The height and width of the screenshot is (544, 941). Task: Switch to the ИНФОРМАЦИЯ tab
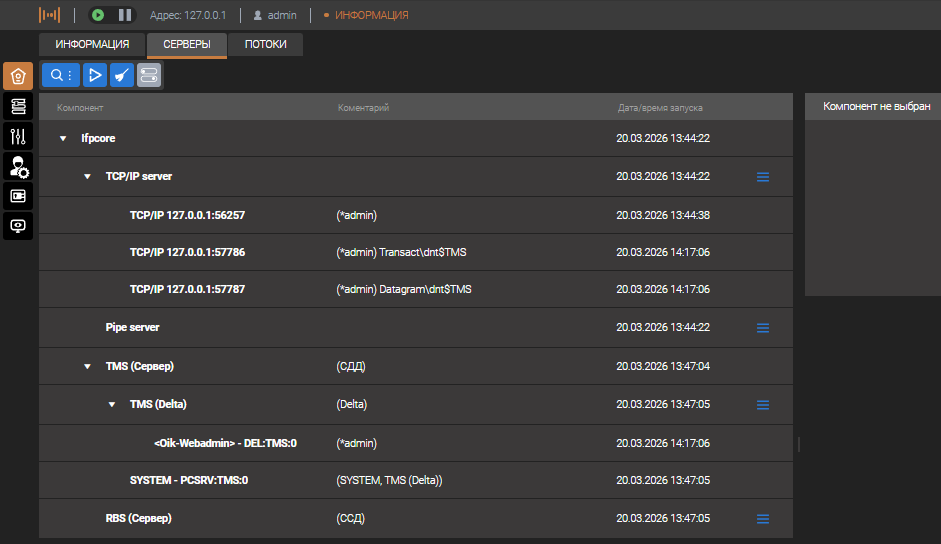coord(92,45)
